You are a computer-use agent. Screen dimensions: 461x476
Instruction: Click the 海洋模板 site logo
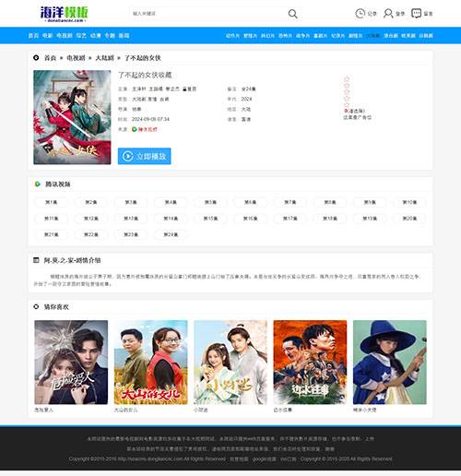pos(65,14)
